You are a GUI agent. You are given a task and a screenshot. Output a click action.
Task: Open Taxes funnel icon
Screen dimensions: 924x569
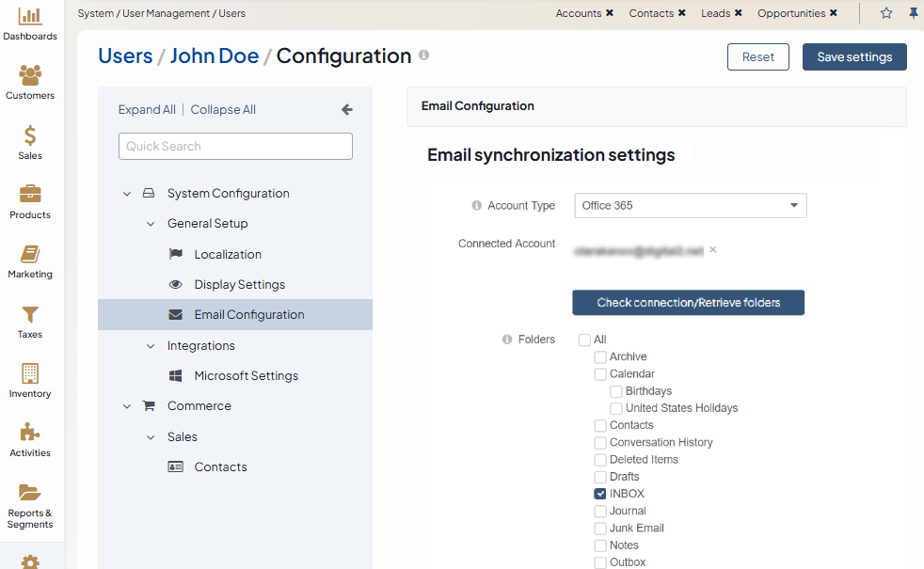(x=30, y=314)
